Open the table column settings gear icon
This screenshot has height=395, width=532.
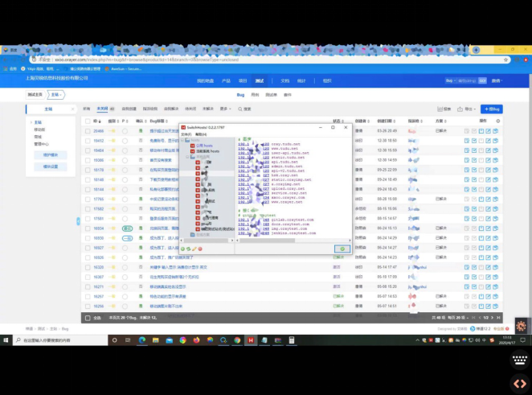pos(498,121)
